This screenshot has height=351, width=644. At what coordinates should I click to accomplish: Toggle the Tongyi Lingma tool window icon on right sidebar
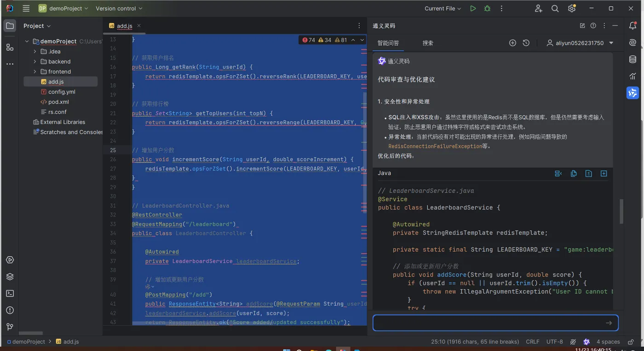tap(633, 93)
